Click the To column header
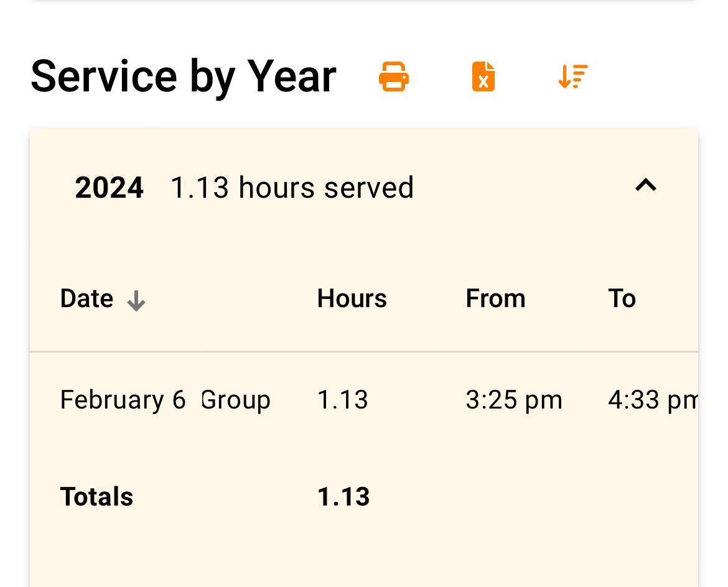 [x=622, y=298]
